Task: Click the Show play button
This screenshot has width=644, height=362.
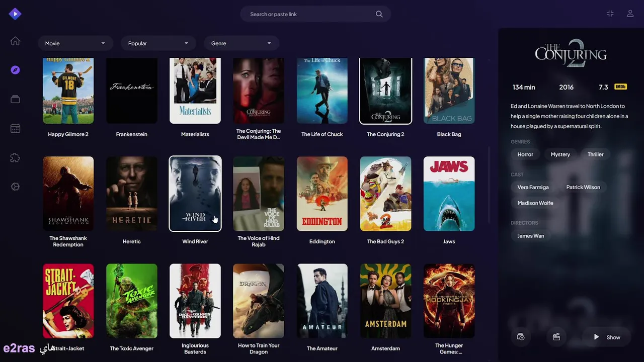Action: tap(607, 337)
